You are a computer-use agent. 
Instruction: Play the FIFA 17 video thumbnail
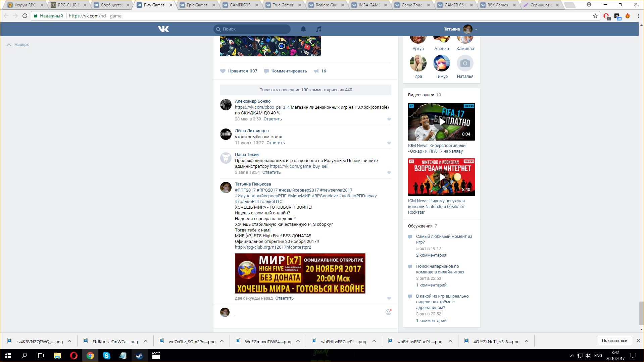[x=441, y=122]
